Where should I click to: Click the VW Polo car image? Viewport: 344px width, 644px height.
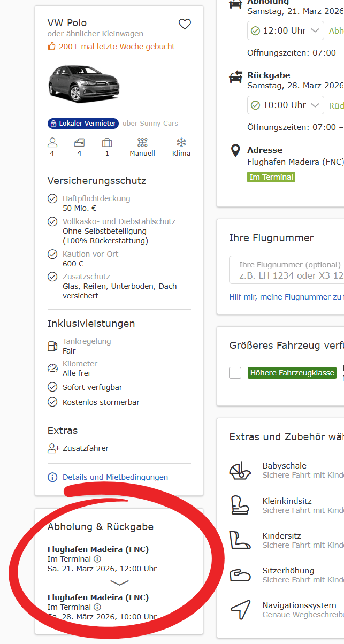[84, 84]
